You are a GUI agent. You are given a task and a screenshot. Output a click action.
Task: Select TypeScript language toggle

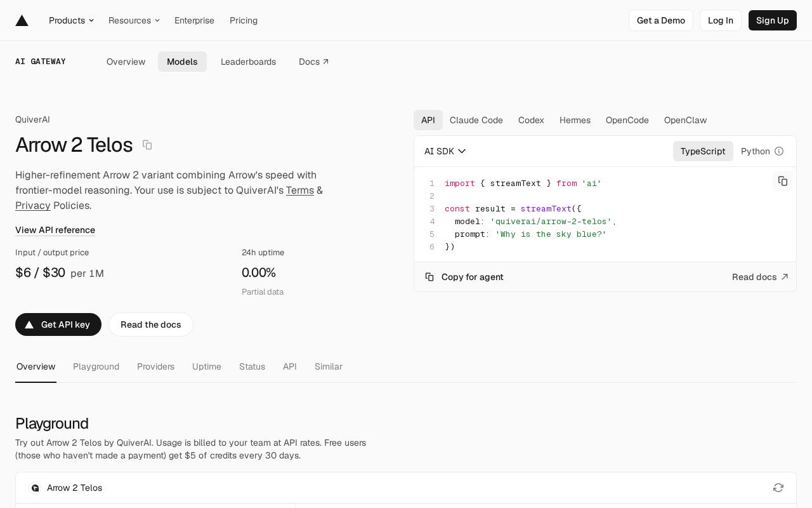[703, 151]
